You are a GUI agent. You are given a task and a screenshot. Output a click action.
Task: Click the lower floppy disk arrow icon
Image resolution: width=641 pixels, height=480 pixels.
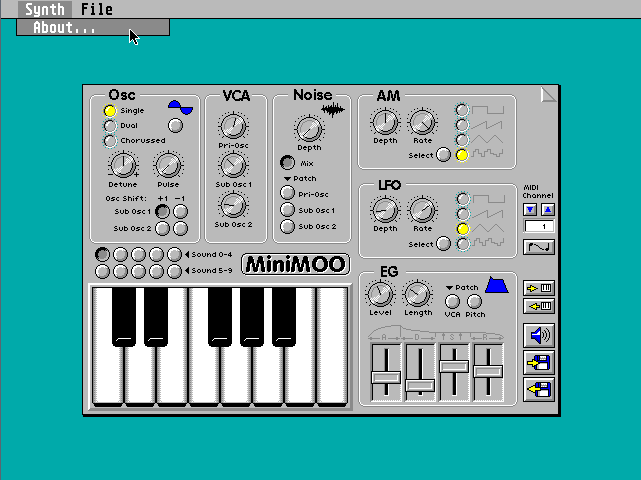point(539,389)
